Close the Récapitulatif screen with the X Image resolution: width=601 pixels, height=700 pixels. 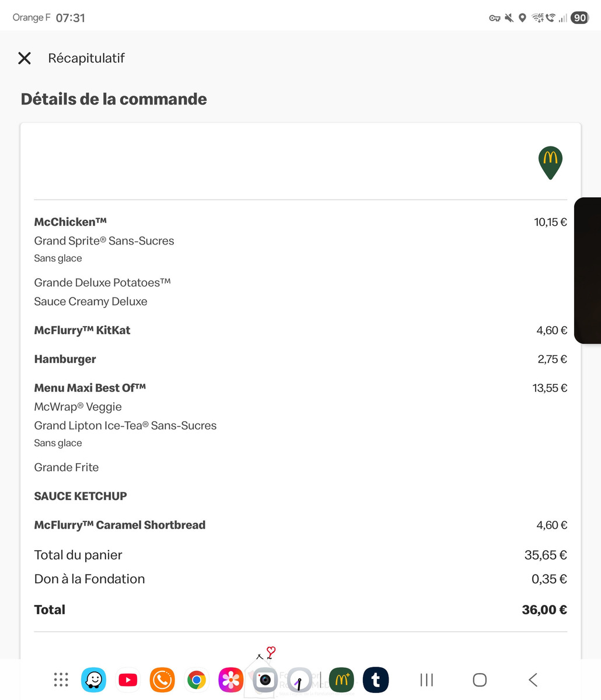pos(25,58)
